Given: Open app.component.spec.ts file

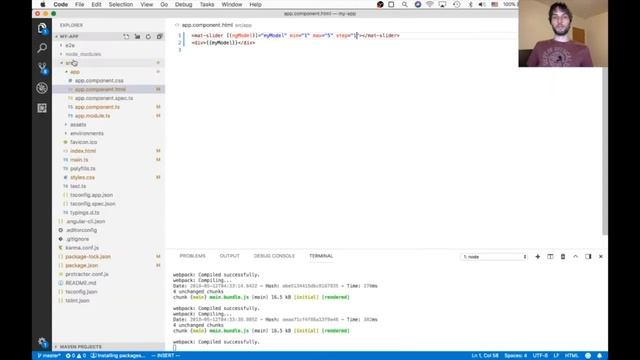Looking at the screenshot, I should (104, 98).
